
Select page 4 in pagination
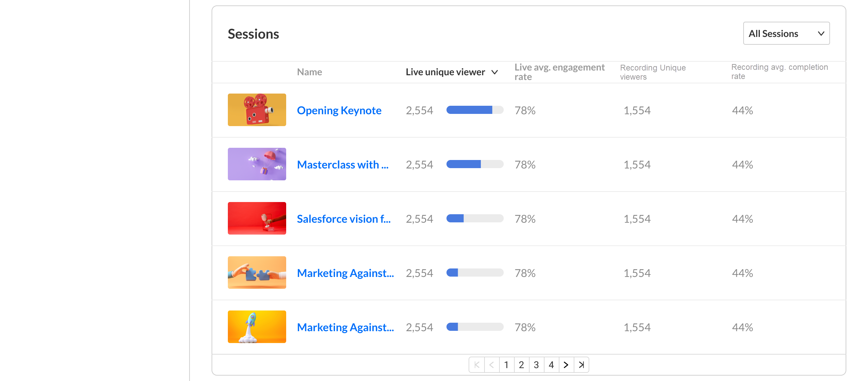click(x=551, y=365)
